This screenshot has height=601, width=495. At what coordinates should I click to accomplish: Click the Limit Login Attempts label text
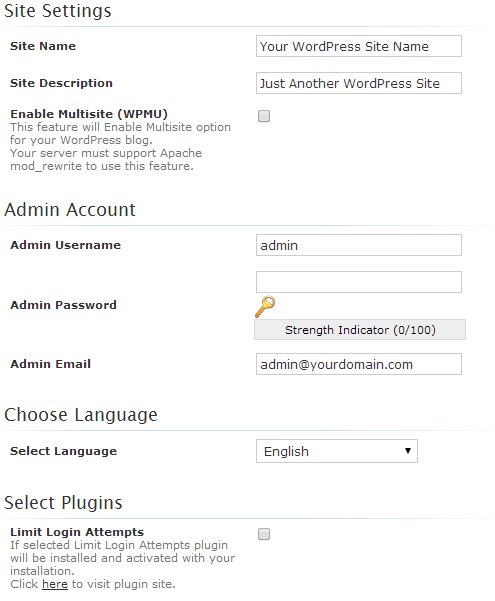click(x=77, y=532)
